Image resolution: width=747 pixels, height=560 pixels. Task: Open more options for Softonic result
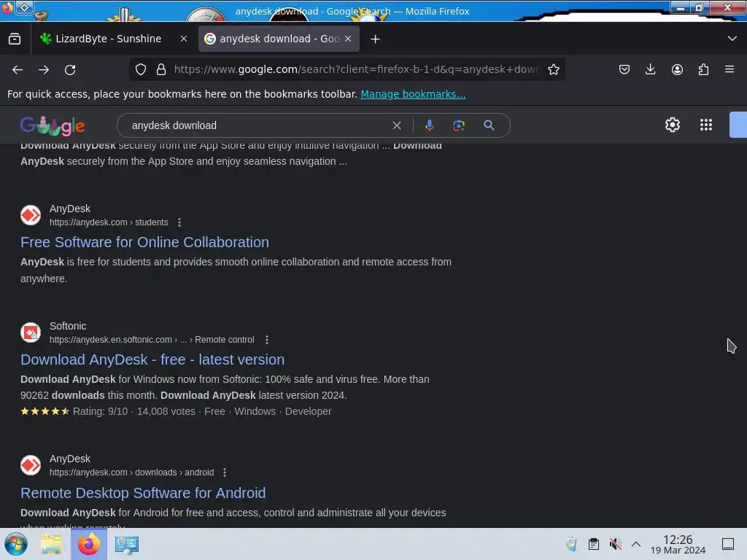[267, 340]
